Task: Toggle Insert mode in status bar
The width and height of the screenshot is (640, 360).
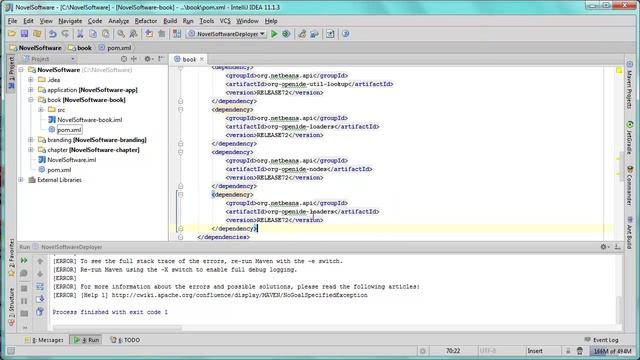Action: (x=535, y=351)
